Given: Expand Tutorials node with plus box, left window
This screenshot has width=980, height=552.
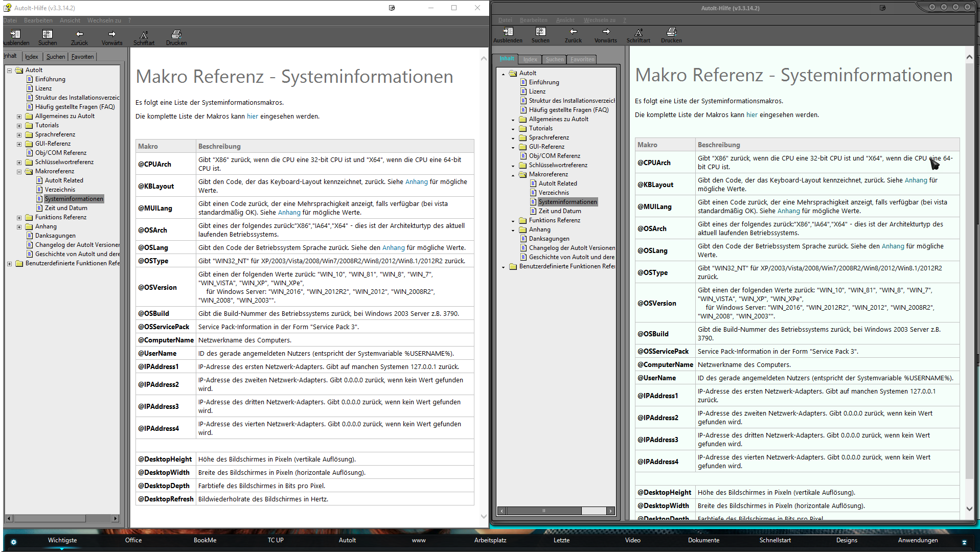Looking at the screenshot, I should 19,126.
